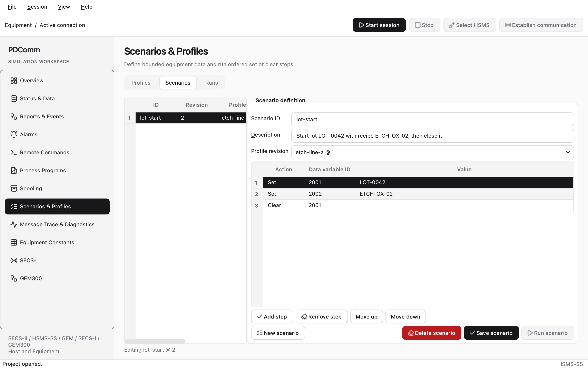Click the play icon on Start session

coord(361,25)
